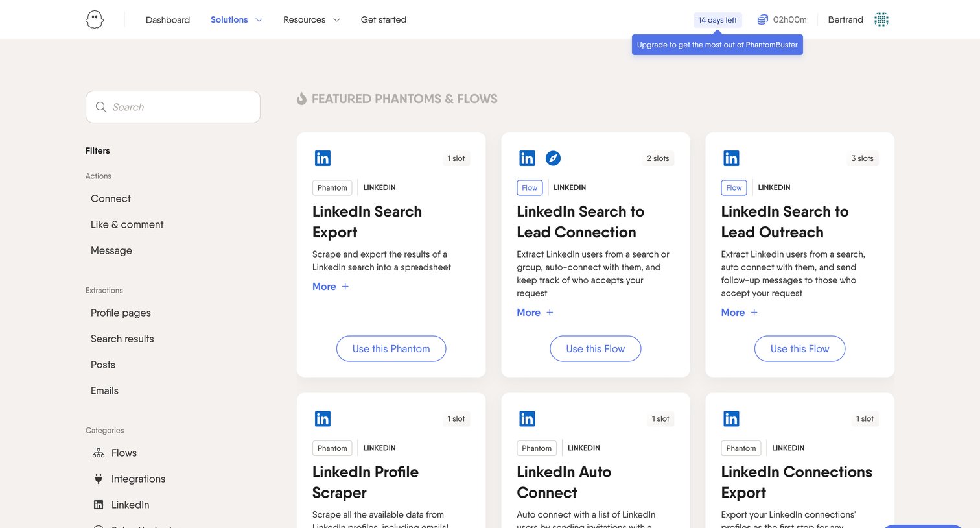Open the LinkedIn Connections Export card title
This screenshot has height=528, width=980.
[x=797, y=483]
